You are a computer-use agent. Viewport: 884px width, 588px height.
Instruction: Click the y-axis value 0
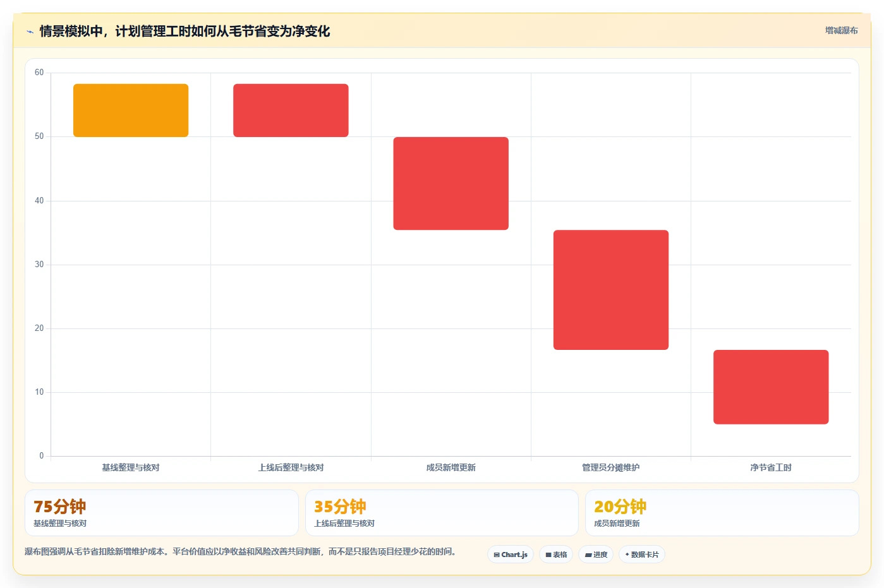click(x=42, y=456)
